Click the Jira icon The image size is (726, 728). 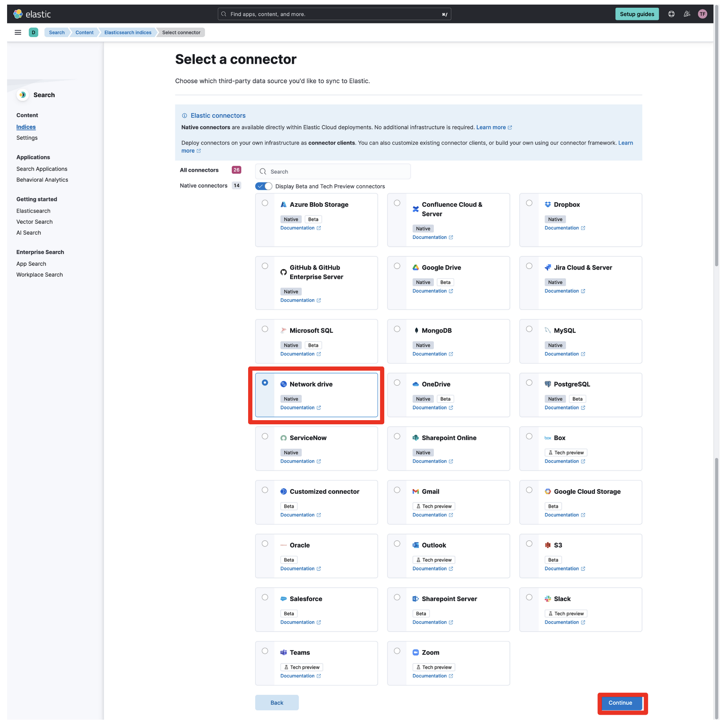tap(548, 267)
